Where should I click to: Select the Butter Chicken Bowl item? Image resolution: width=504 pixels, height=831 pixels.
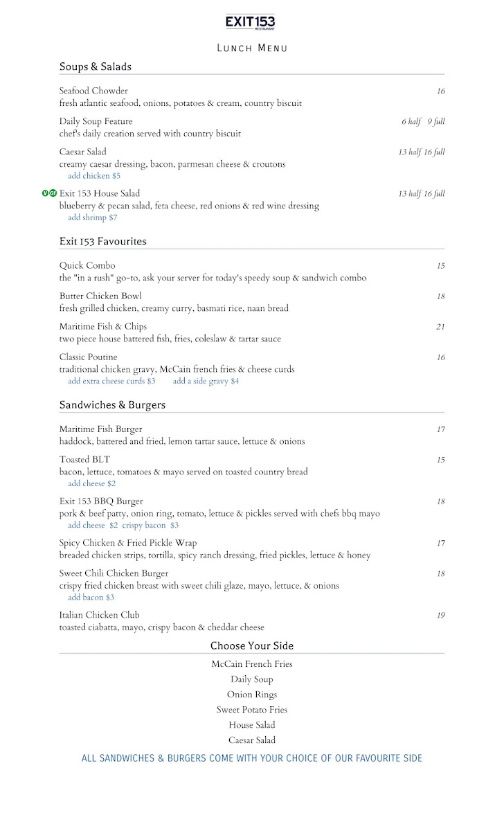100,296
